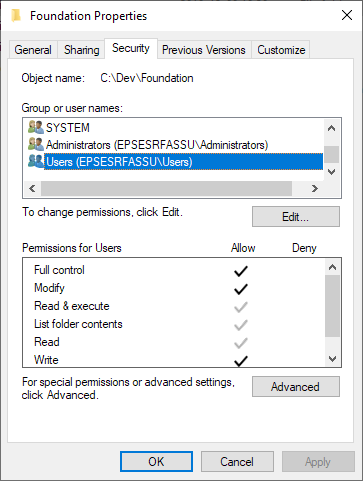This screenshot has height=481, width=363.
Task: Open Advanced security settings
Action: 296,387
